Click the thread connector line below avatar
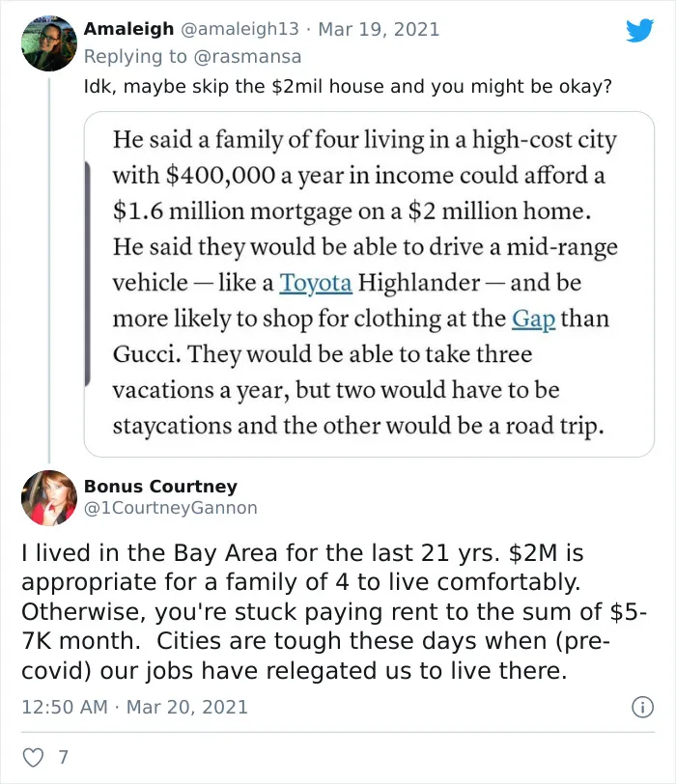This screenshot has width=676, height=784. pos(49,270)
